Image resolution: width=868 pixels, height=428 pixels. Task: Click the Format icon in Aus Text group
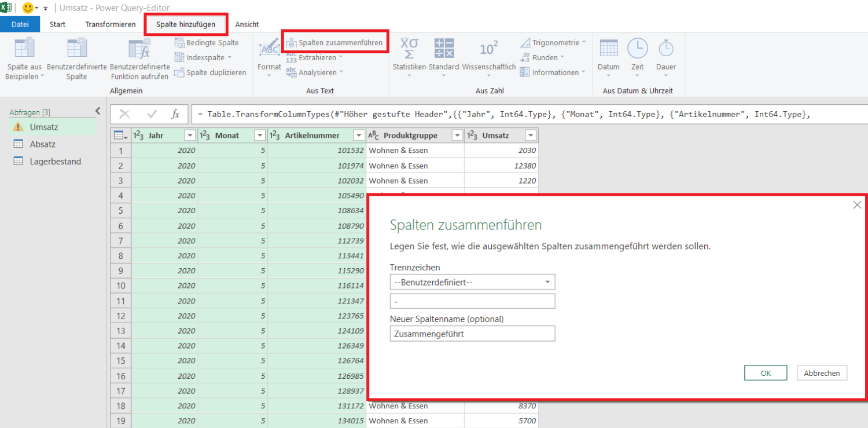pos(269,57)
